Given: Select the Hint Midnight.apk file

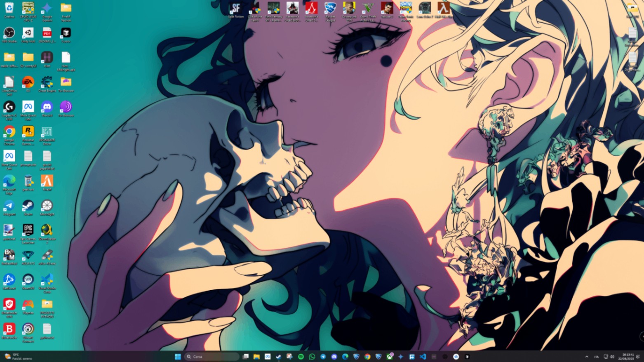Looking at the screenshot, I should coord(66,61).
